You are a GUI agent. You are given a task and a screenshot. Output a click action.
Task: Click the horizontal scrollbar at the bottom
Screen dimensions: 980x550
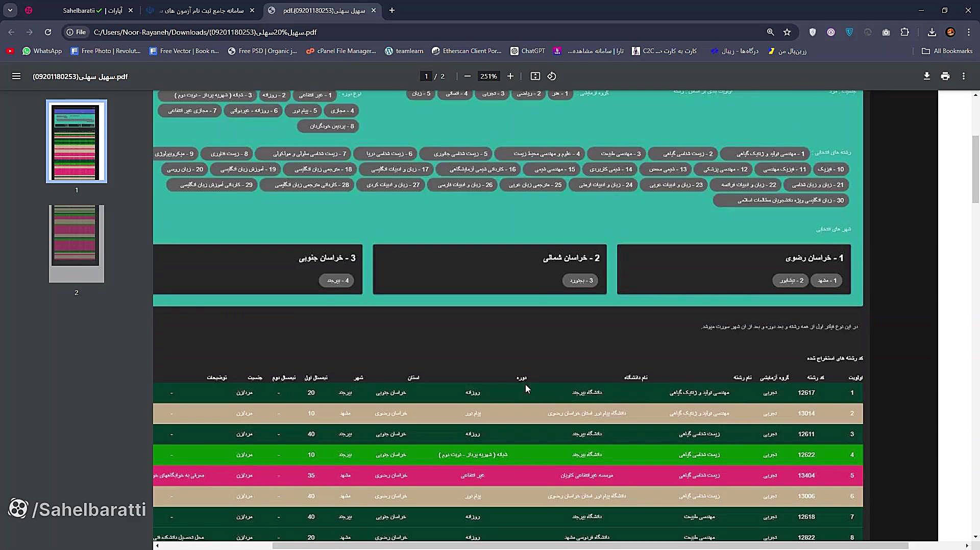(590, 545)
